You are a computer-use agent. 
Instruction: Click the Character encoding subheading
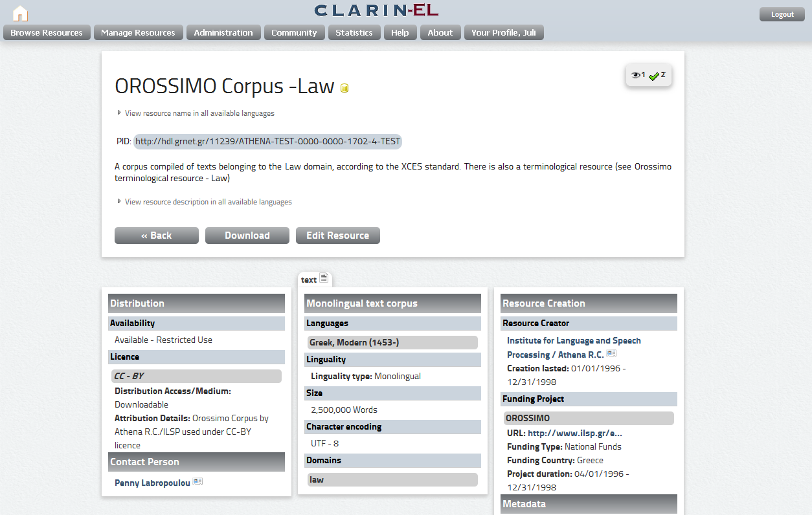(x=392, y=426)
